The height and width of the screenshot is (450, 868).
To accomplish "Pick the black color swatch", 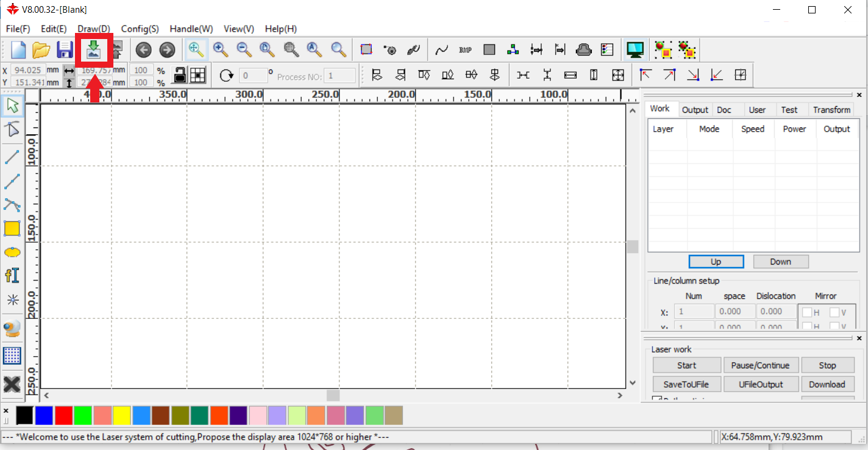I will tap(24, 416).
